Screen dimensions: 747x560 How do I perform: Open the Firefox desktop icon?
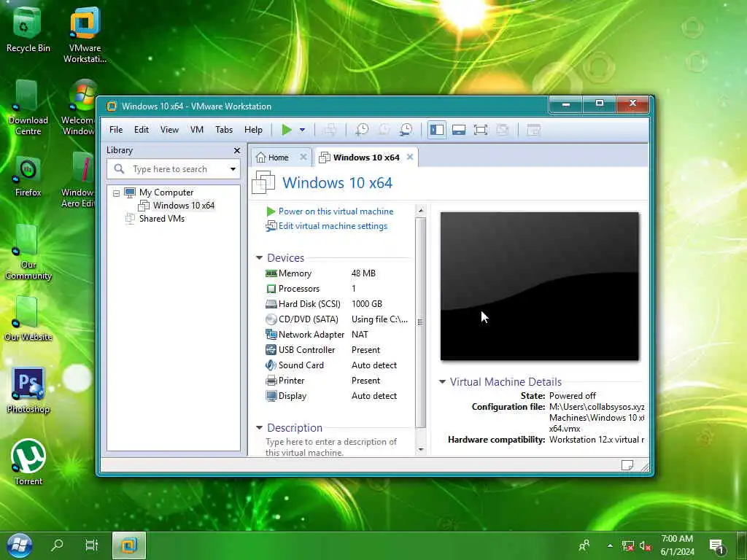(x=28, y=176)
